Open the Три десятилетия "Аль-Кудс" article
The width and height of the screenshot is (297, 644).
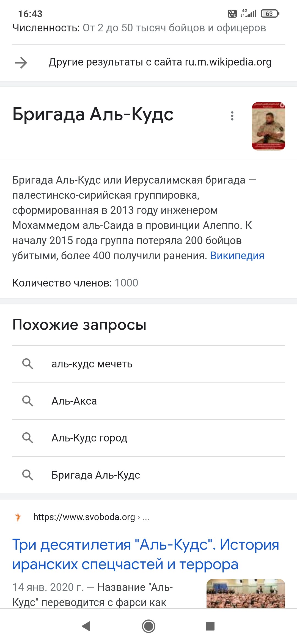point(146,554)
